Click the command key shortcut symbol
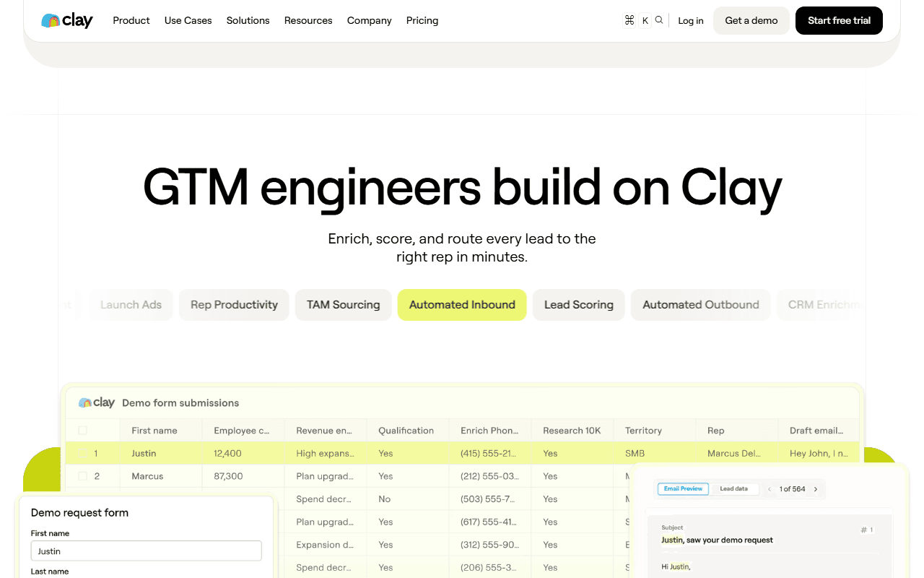The height and width of the screenshot is (578, 924). point(629,20)
